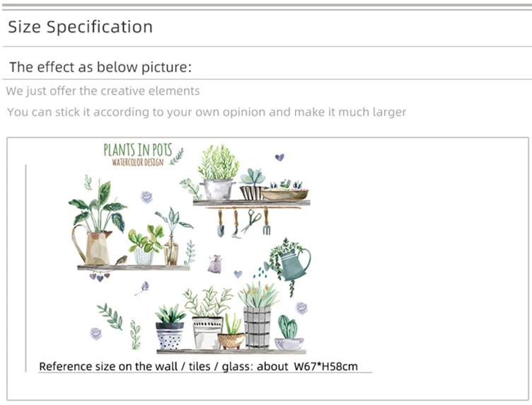Screen dimensions: 532x405
Task: Click the small bird on the shelf
Action: (x=121, y=260)
